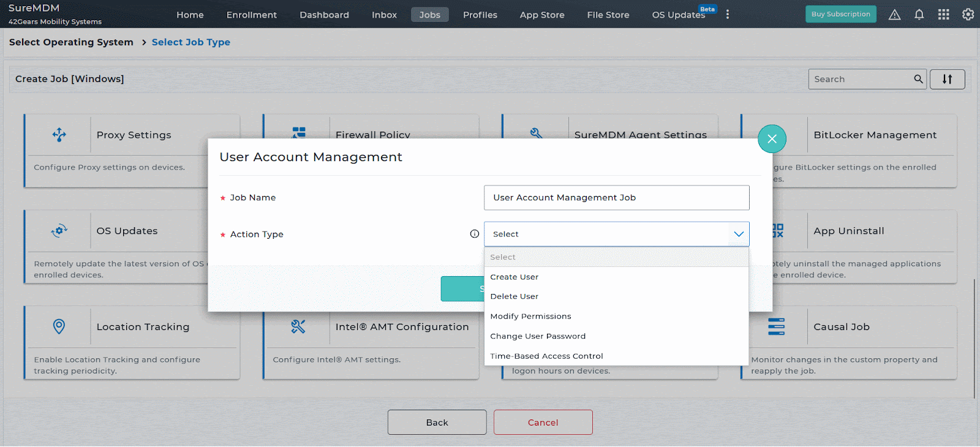Screen dimensions: 980x447
Task: Open the settings gear icon
Action: (968, 14)
